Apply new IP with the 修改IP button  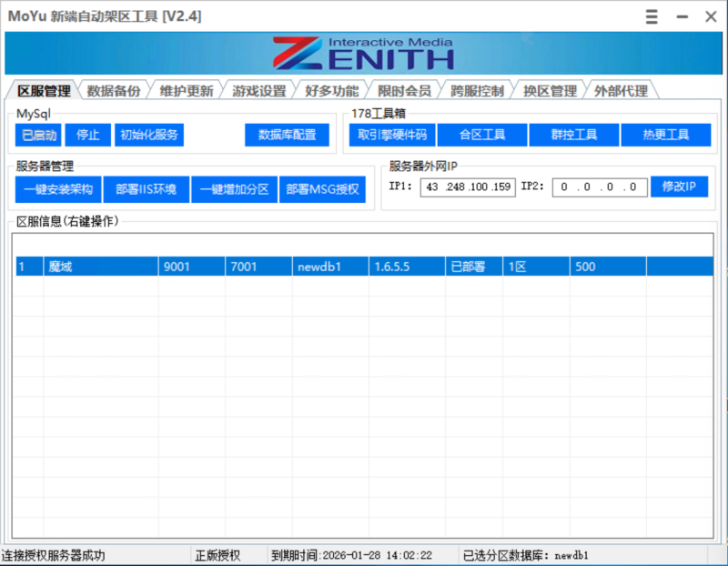[678, 186]
